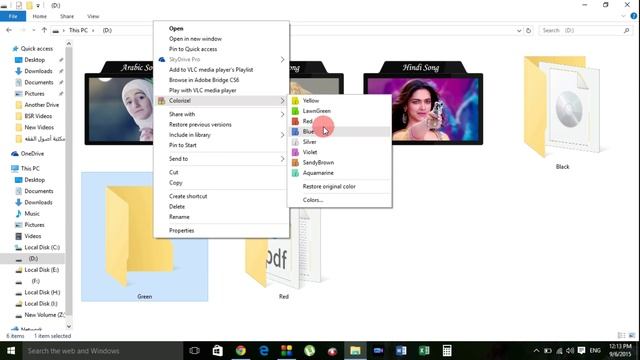Select Quick access in navigation pane
The height and width of the screenshot is (360, 640).
pyautogui.click(x=37, y=49)
